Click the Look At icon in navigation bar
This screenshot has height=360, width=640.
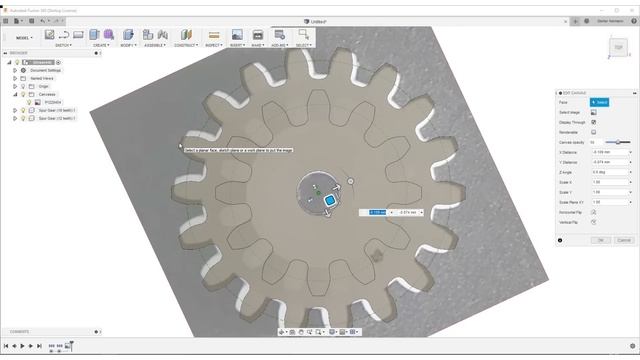coord(292,332)
